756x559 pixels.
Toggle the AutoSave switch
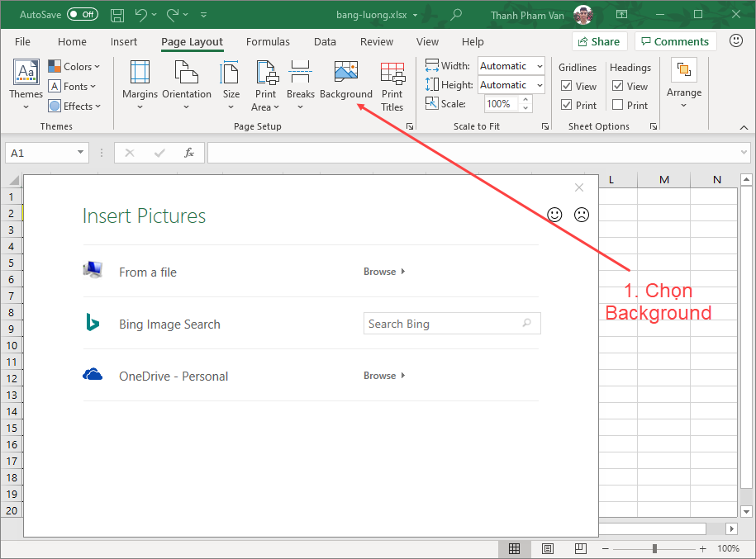click(x=83, y=15)
